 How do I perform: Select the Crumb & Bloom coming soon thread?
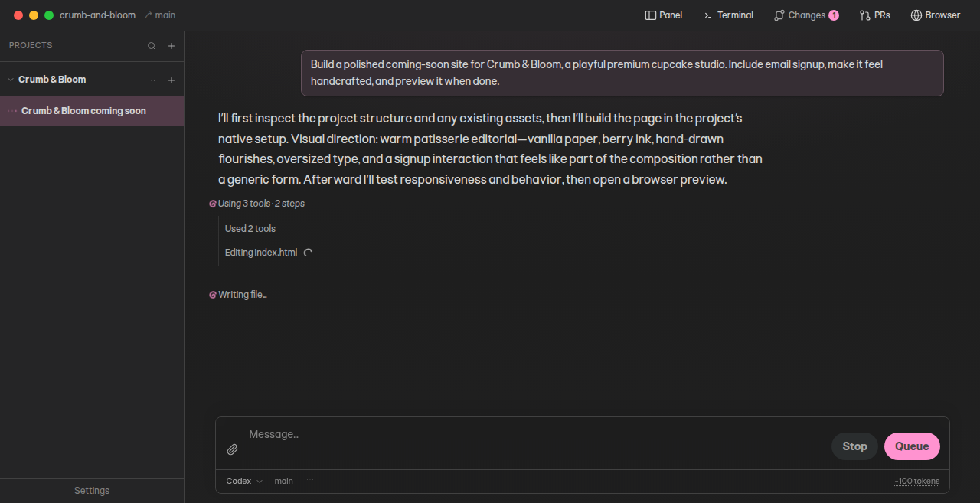coord(92,111)
